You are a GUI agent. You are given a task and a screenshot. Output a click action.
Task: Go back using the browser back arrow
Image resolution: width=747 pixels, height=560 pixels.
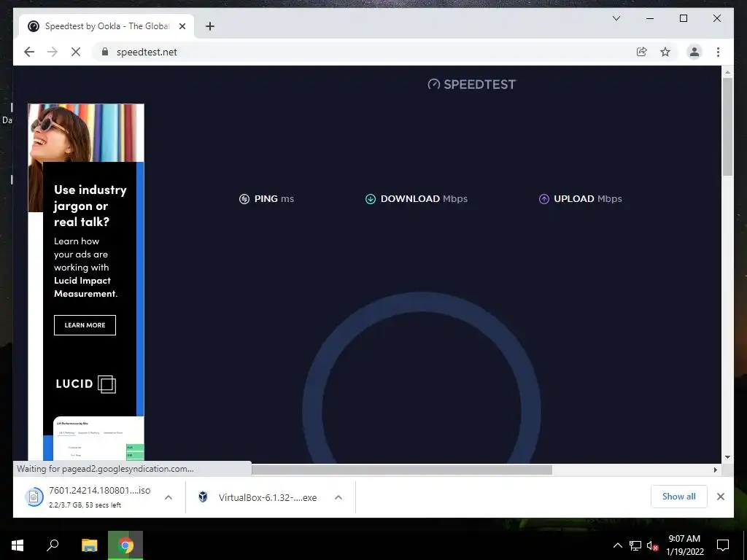click(x=29, y=52)
